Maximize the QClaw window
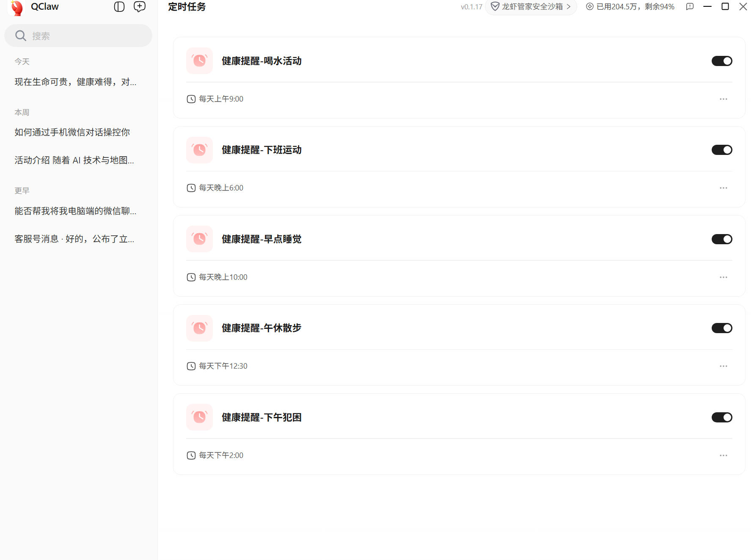 725,6
